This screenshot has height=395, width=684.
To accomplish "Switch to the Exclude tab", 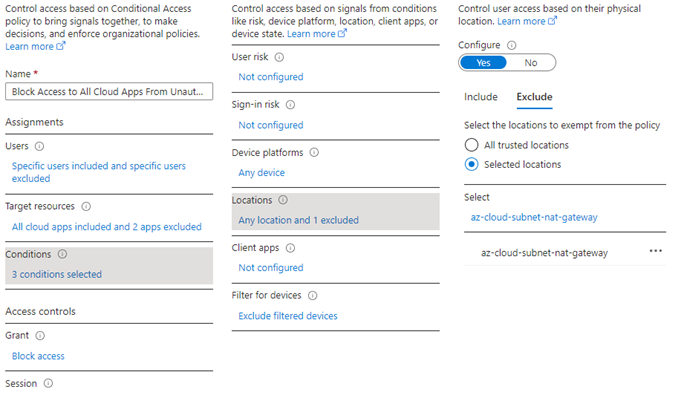I will (x=534, y=97).
